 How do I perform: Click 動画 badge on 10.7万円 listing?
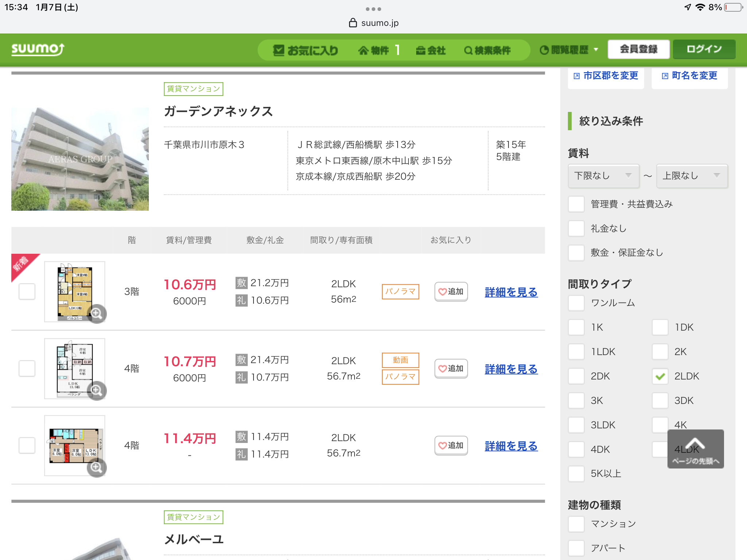[x=400, y=360]
